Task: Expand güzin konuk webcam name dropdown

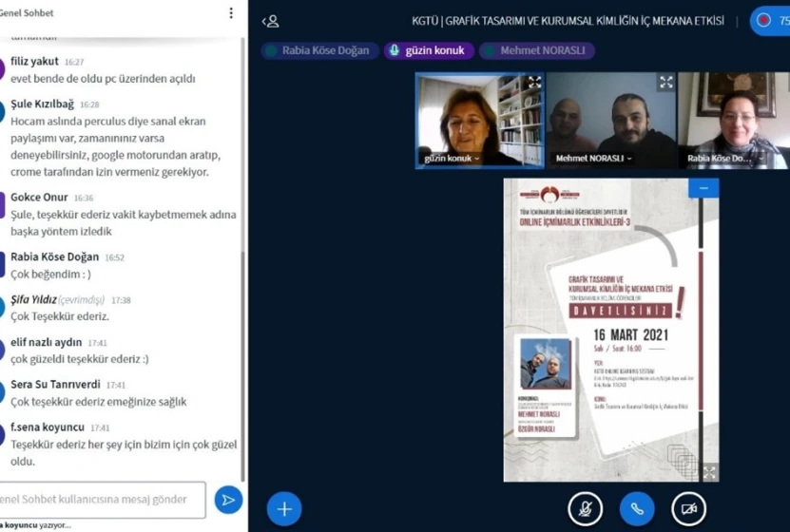Action: click(x=453, y=159)
